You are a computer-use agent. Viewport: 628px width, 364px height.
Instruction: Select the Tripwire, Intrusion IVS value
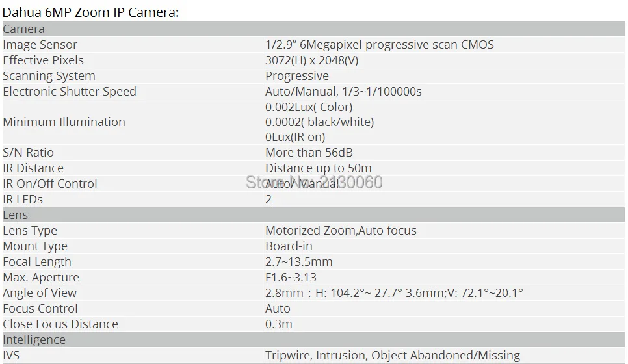coord(393,355)
